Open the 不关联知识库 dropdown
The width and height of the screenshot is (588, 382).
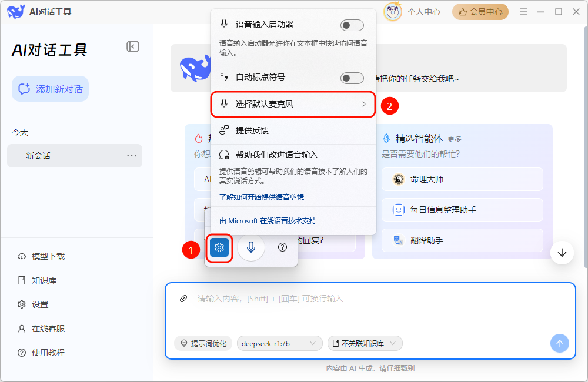365,343
